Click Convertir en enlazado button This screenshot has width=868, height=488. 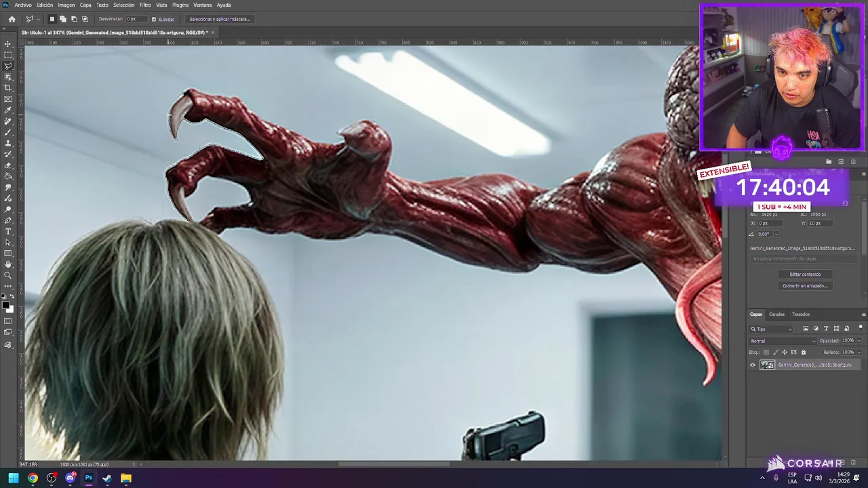[x=805, y=286]
